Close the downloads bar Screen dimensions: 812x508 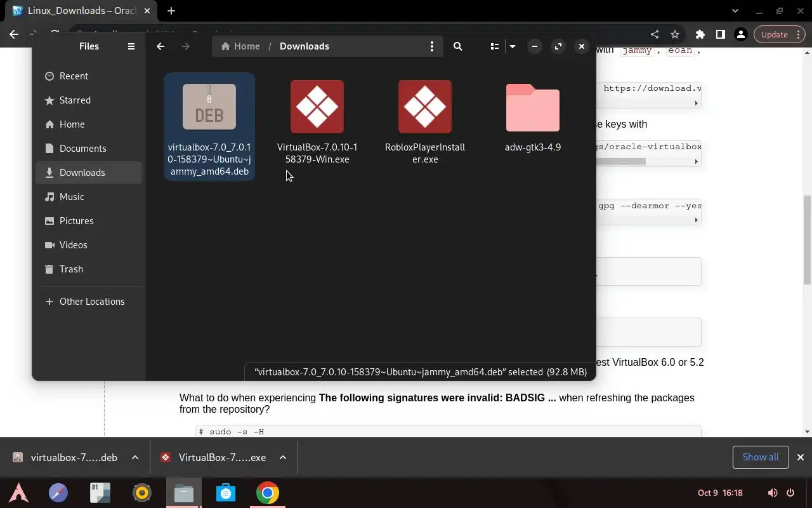(x=801, y=457)
